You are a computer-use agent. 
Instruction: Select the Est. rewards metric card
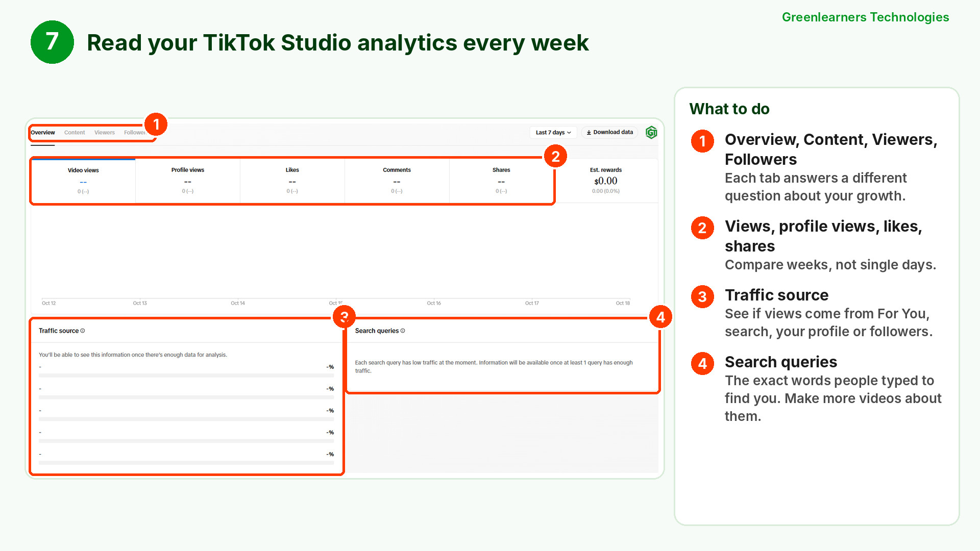[606, 181]
